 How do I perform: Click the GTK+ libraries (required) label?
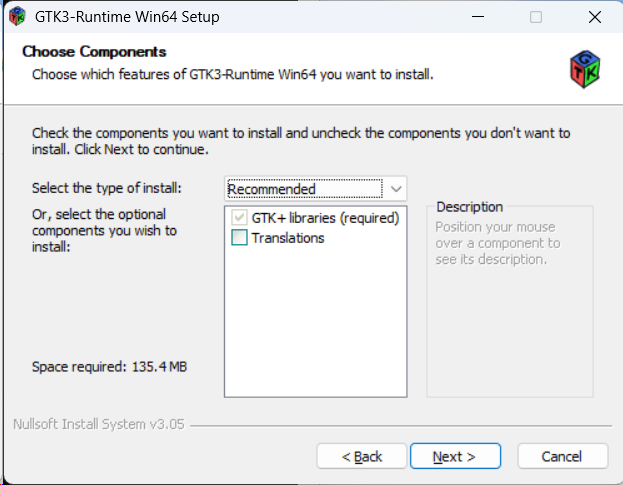click(325, 218)
